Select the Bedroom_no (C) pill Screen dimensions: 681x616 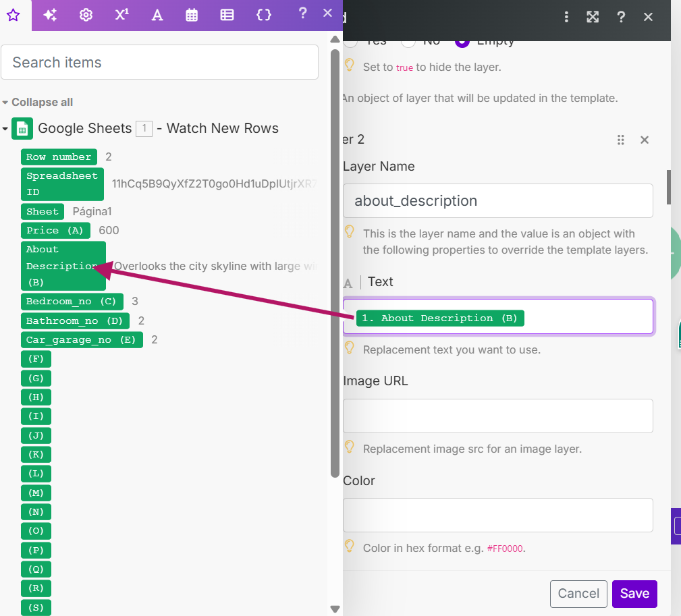pos(72,302)
